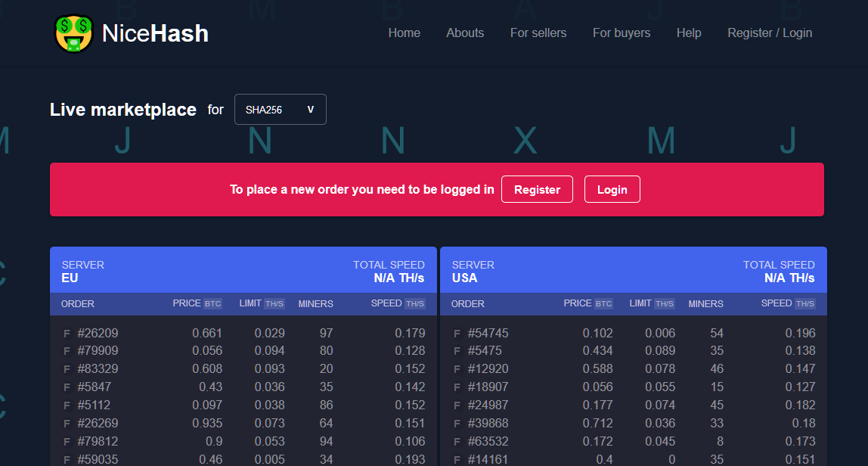Sort USA table by MINERS header
This screenshot has height=466, width=868.
[705, 304]
